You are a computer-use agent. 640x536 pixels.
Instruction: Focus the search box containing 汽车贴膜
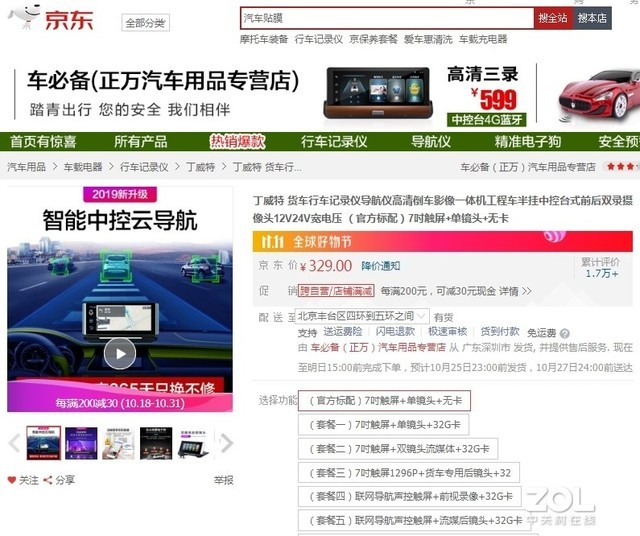(387, 18)
